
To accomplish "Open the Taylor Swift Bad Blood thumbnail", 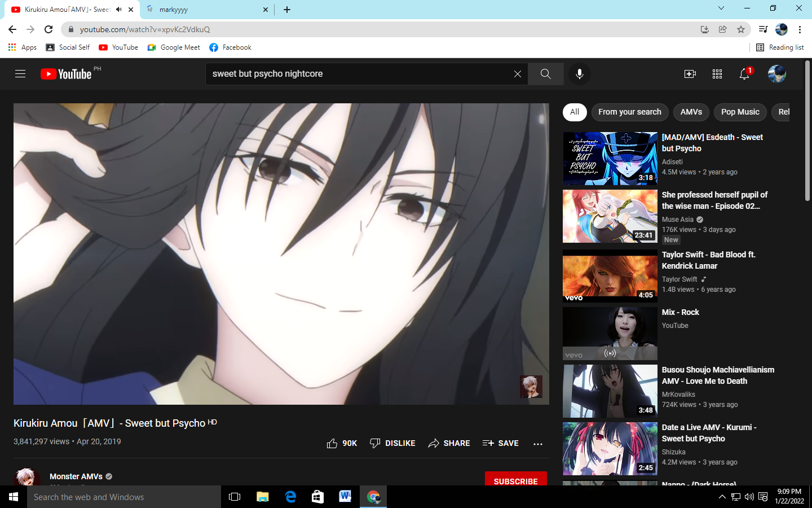I will pos(610,276).
